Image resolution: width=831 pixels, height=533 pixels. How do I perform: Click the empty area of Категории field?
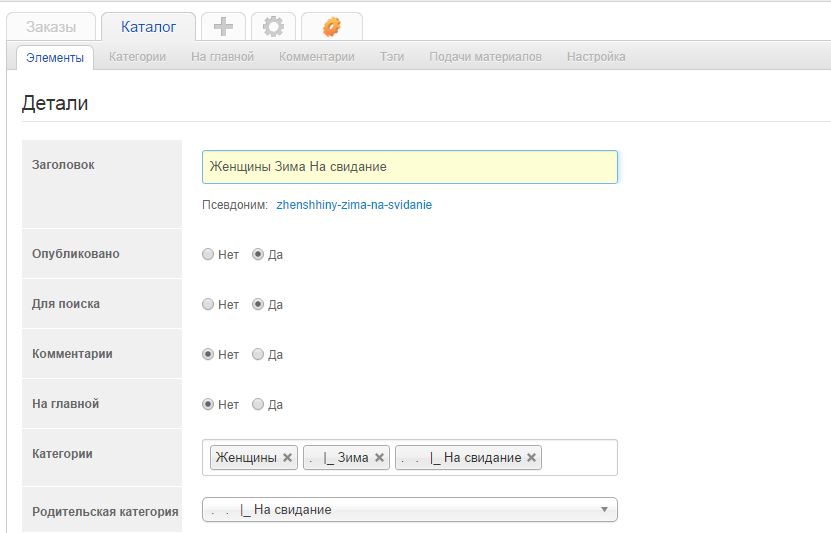(579, 457)
